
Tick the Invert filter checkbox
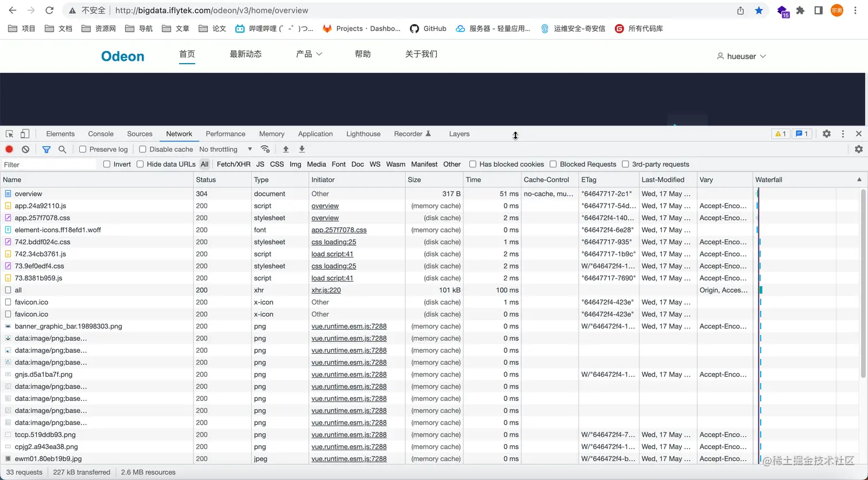[x=107, y=164]
